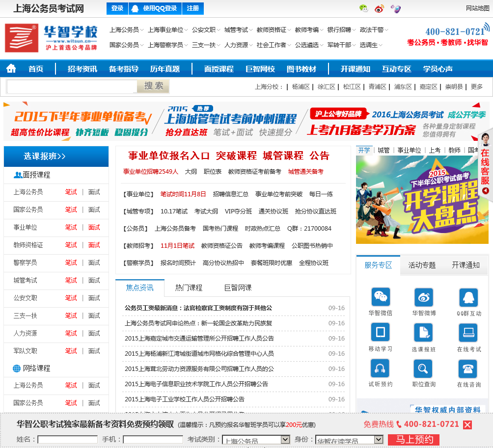Click 笔试 for 事业单位 in sidebar
The height and width of the screenshot is (448, 493).
click(71, 228)
